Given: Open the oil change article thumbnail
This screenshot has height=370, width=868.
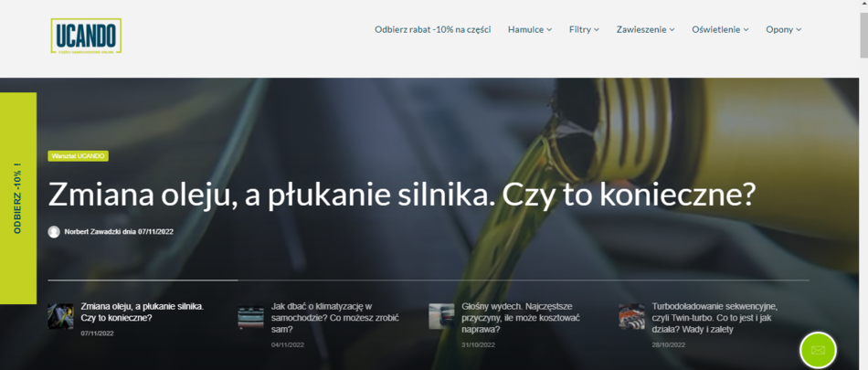Looking at the screenshot, I should 60,316.
